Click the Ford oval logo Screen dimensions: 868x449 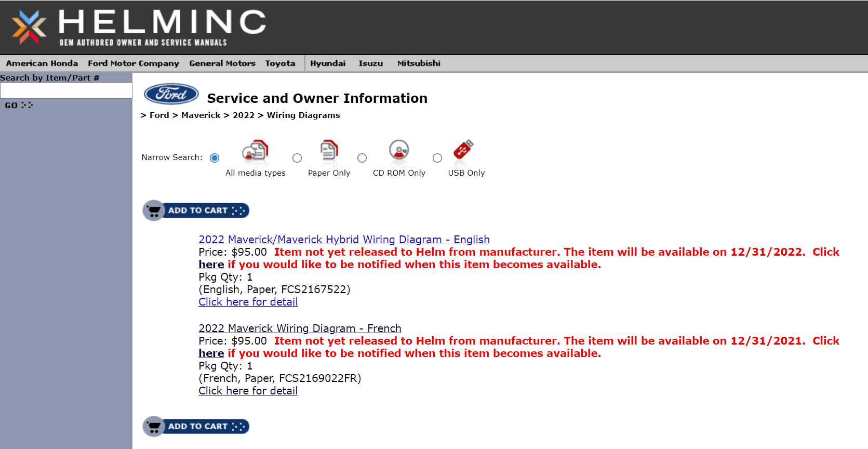[x=171, y=94]
